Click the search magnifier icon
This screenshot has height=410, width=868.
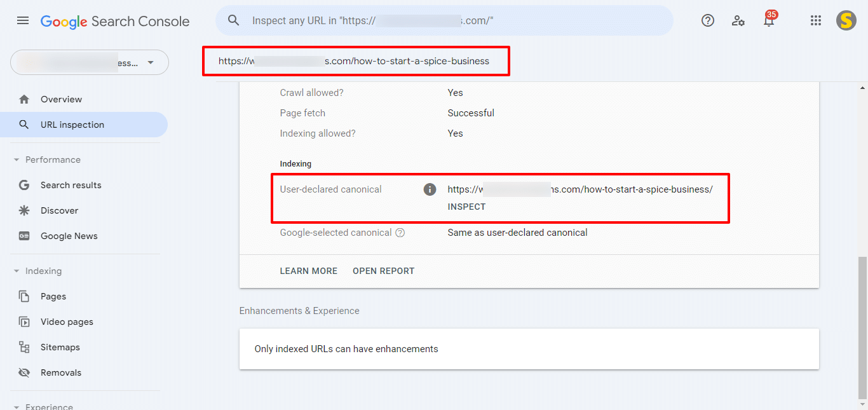point(234,20)
